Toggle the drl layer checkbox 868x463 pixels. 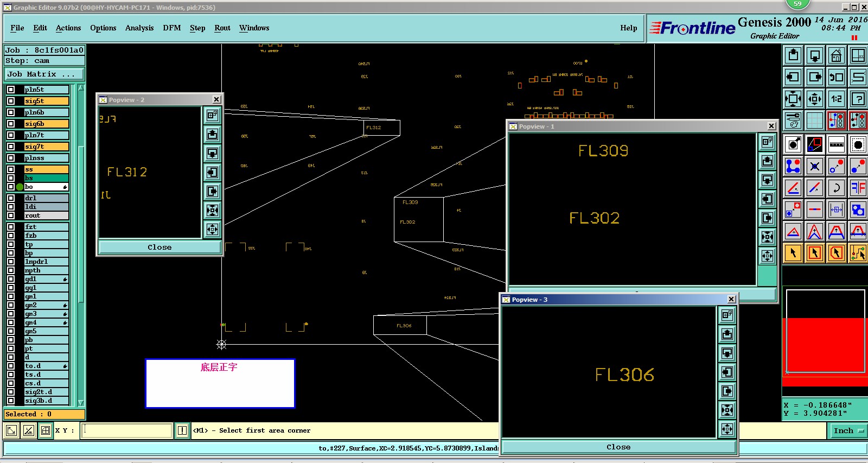(x=11, y=198)
